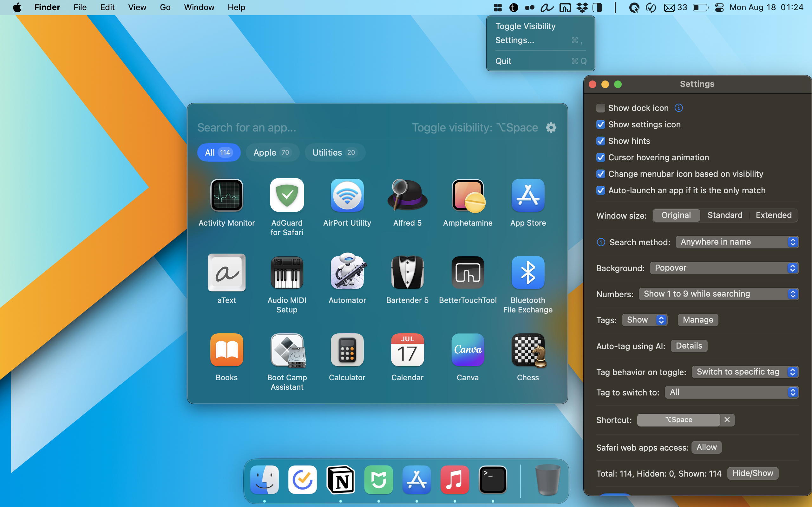
Task: Open the Search method dropdown
Action: 737,242
